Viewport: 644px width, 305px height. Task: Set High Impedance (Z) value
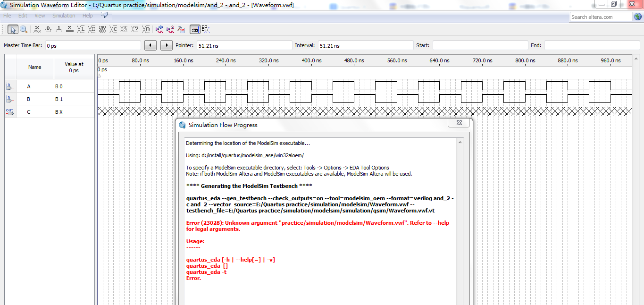coord(70,29)
